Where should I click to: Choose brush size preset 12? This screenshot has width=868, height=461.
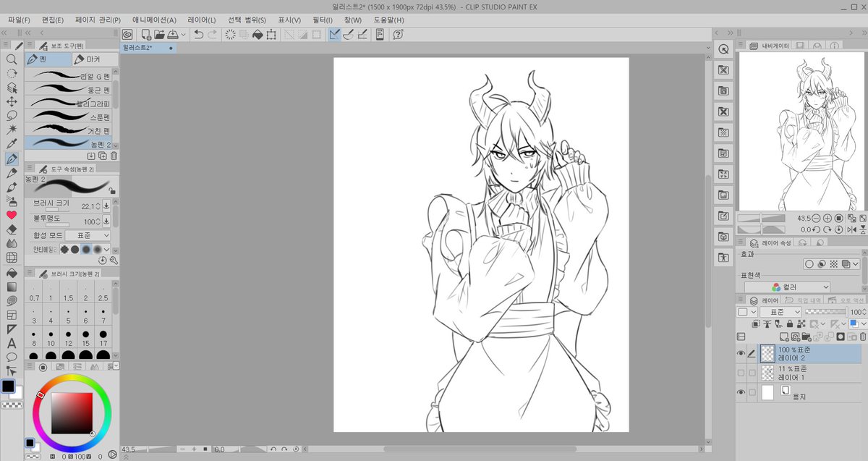click(69, 339)
